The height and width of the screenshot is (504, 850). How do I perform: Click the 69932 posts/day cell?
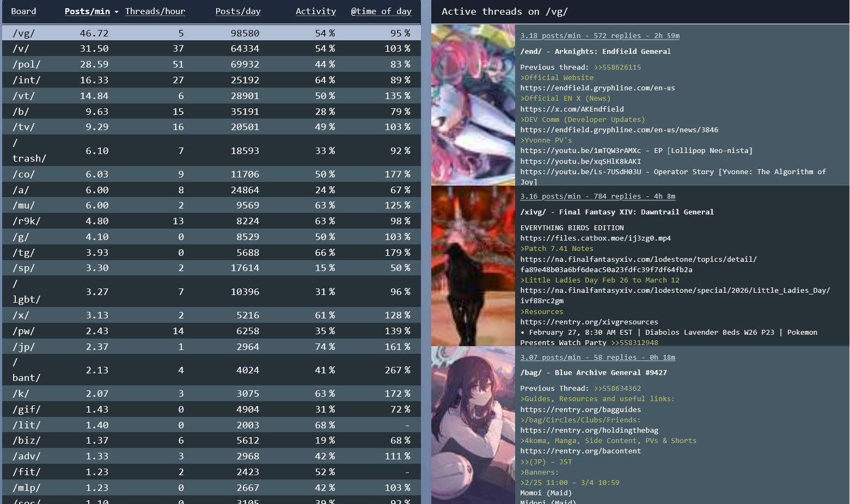(245, 64)
